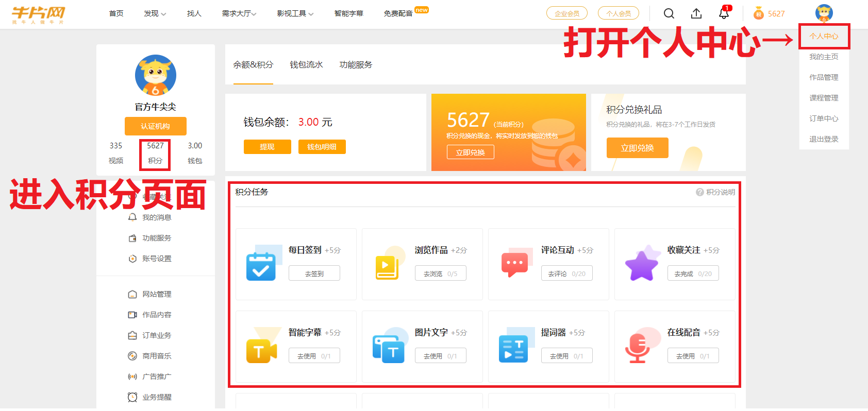Image resolution: width=868 pixels, height=411 pixels.
Task: Click the 官方牛尖尖 profile avatar image
Action: pyautogui.click(x=156, y=75)
